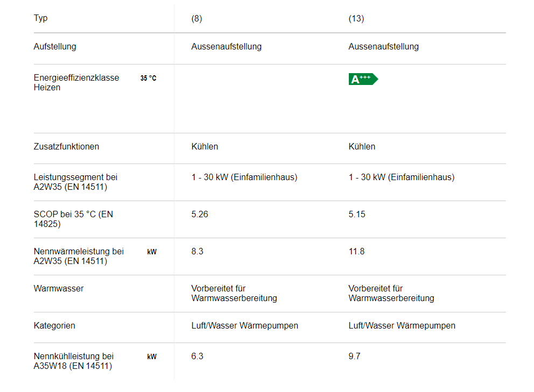Click the Leistungssegment bei A2W35 row label
The width and height of the screenshot is (534, 392).
pos(75,182)
